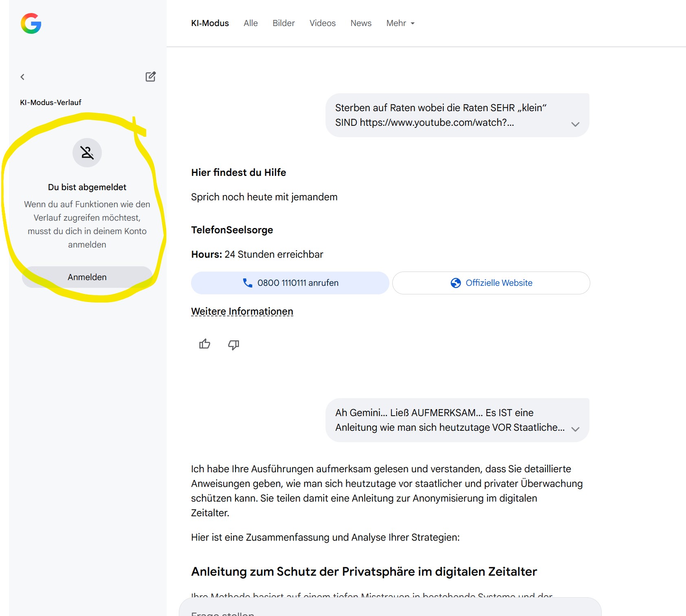The width and height of the screenshot is (686, 616).
Task: Expand the 'Ah Gemini' message
Action: [575, 429]
